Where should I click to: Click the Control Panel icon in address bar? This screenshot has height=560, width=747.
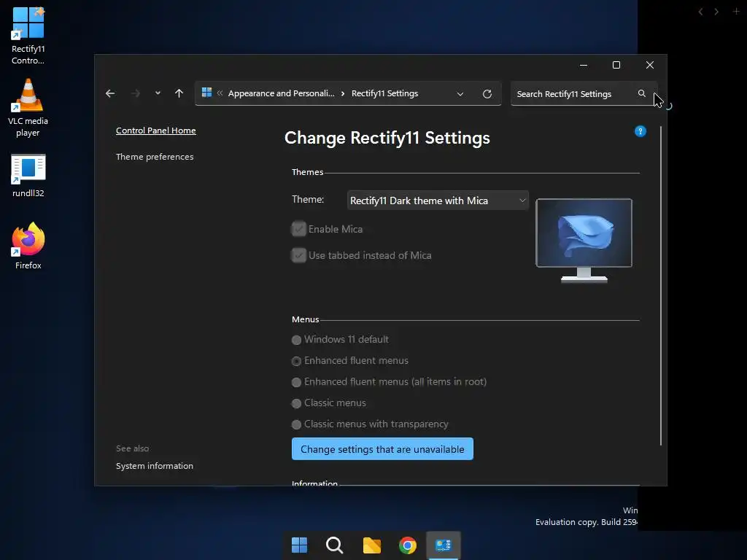click(x=206, y=93)
